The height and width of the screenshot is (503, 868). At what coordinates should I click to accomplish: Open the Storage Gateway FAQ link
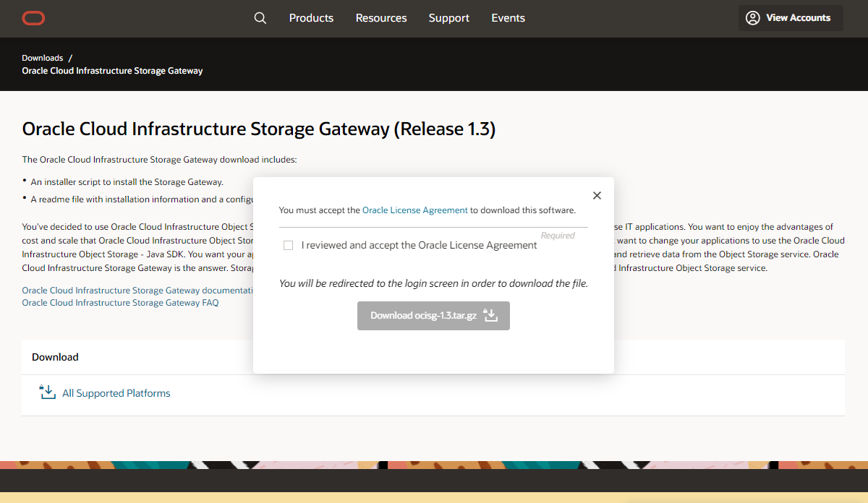point(120,303)
